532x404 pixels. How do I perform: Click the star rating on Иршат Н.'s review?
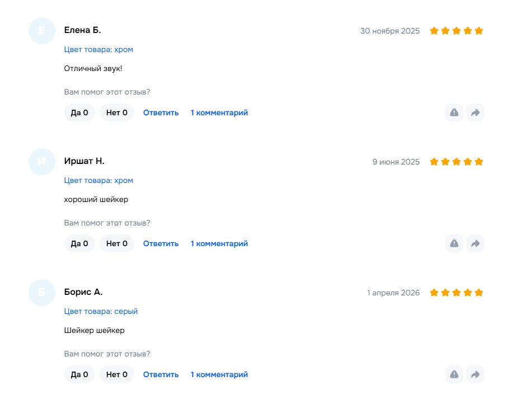pos(456,162)
